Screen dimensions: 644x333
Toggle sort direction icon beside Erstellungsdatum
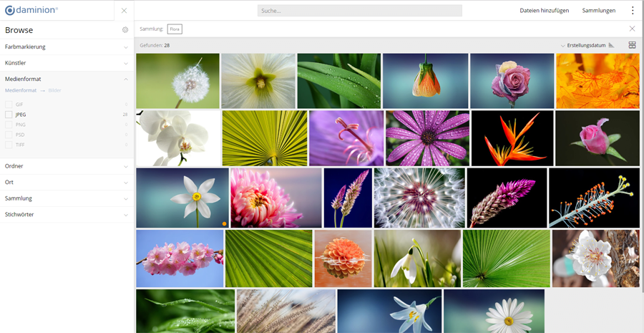tap(611, 45)
